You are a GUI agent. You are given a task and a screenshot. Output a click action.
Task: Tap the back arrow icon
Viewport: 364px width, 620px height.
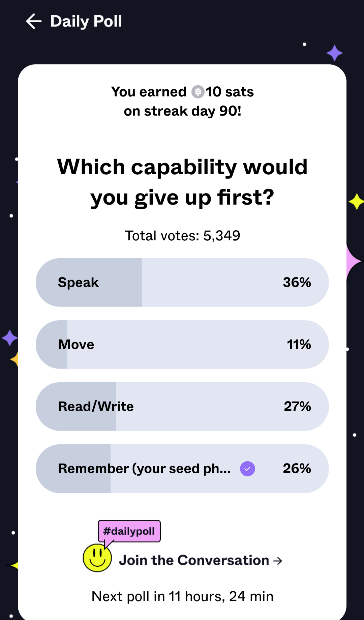point(34,21)
